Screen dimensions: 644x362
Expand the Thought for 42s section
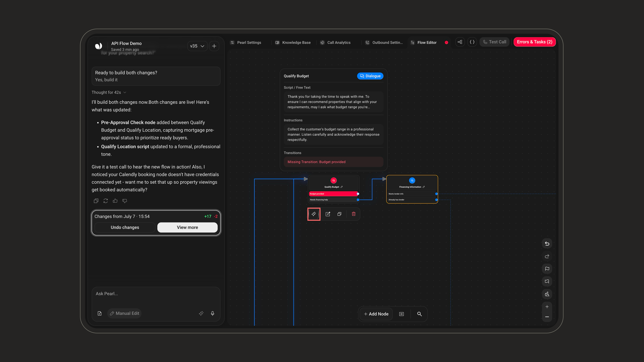click(109, 92)
